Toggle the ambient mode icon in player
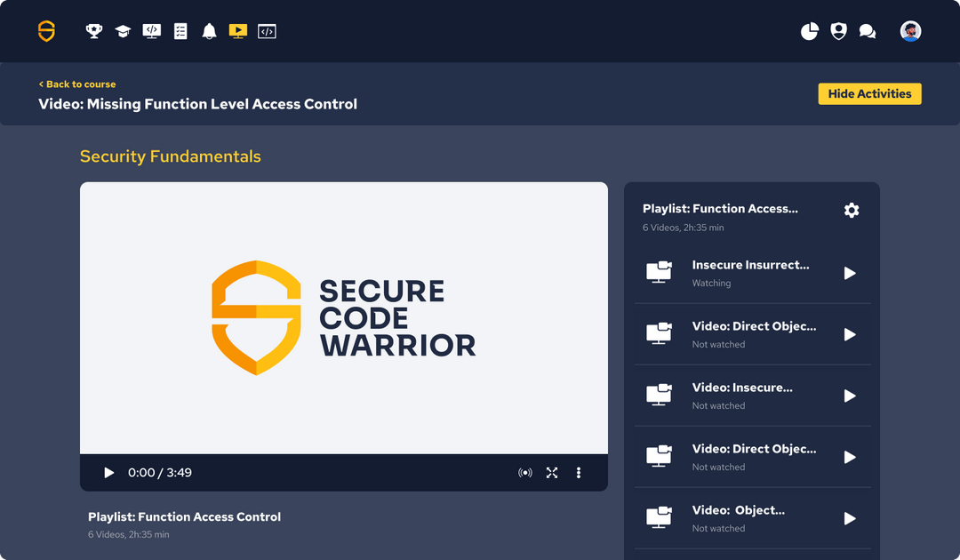960x560 pixels. 525,472
